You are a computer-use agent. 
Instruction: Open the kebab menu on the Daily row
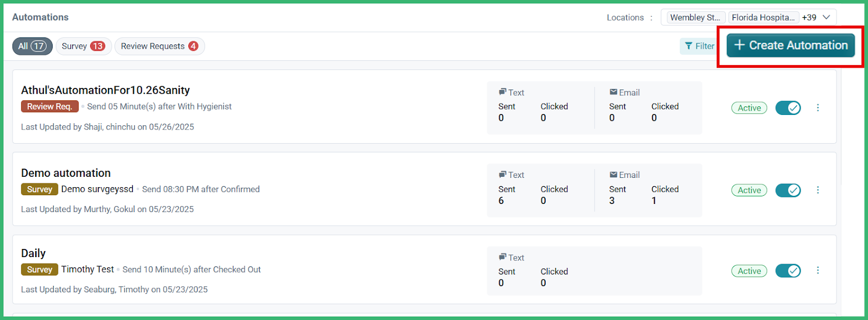tap(818, 271)
